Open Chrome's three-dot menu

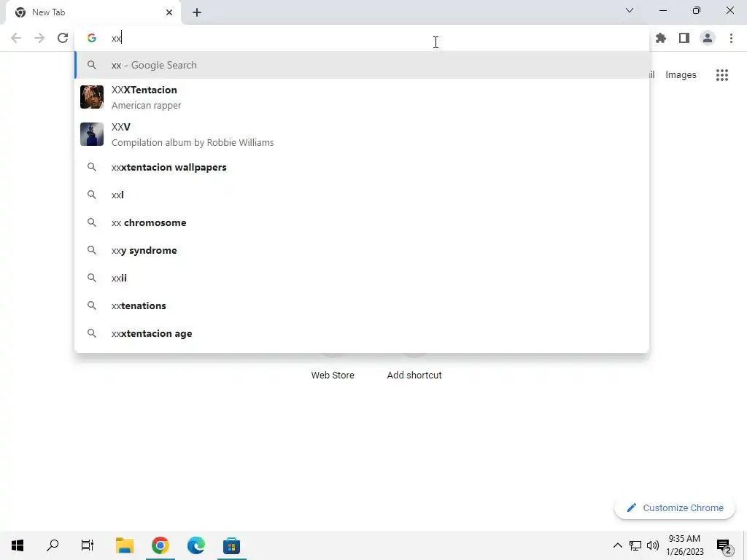tap(731, 38)
